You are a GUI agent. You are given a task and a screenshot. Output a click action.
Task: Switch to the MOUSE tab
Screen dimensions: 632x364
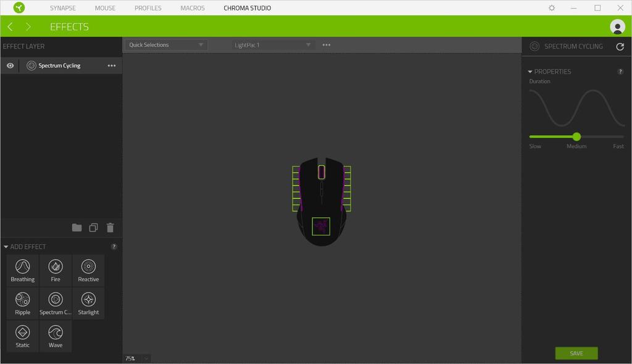click(105, 8)
